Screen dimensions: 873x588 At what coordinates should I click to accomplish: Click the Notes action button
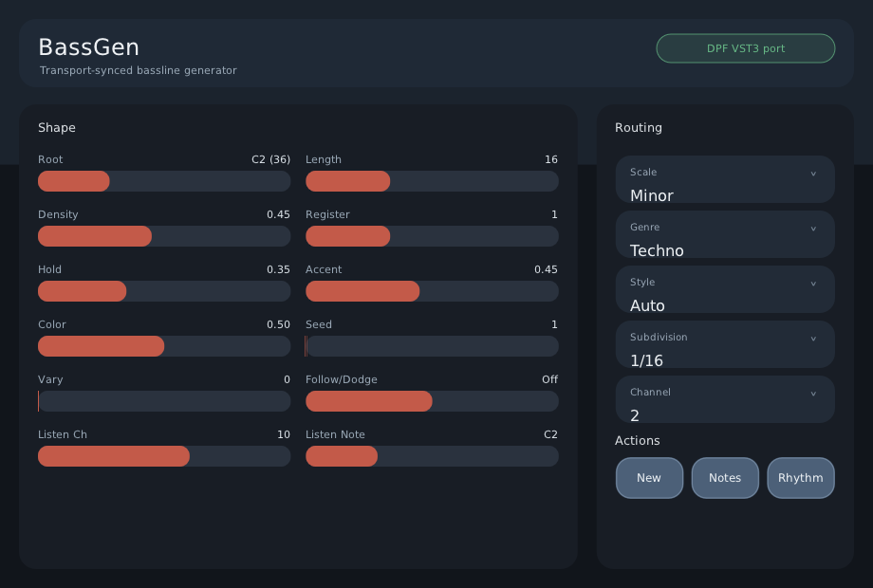725,478
